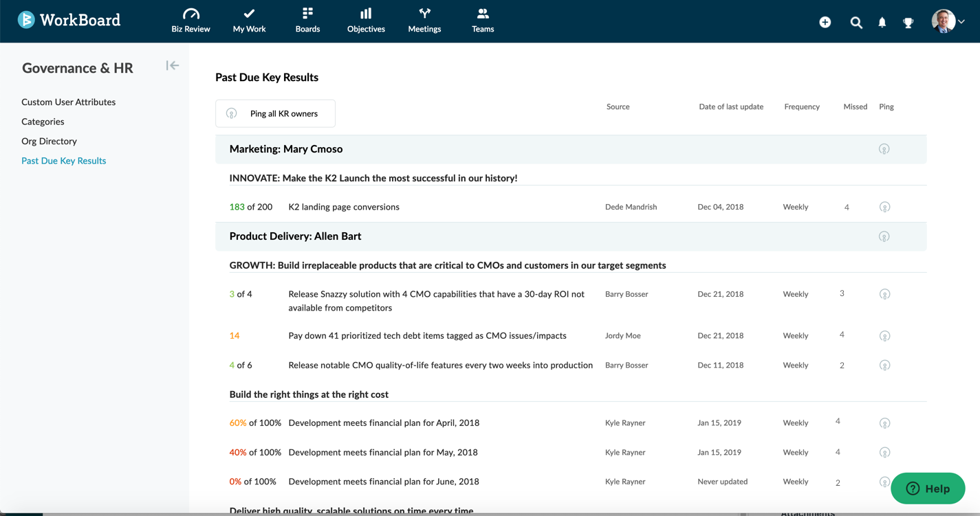This screenshot has height=516, width=980.
Task: Expand the profile menu chevron
Action: pos(961,22)
